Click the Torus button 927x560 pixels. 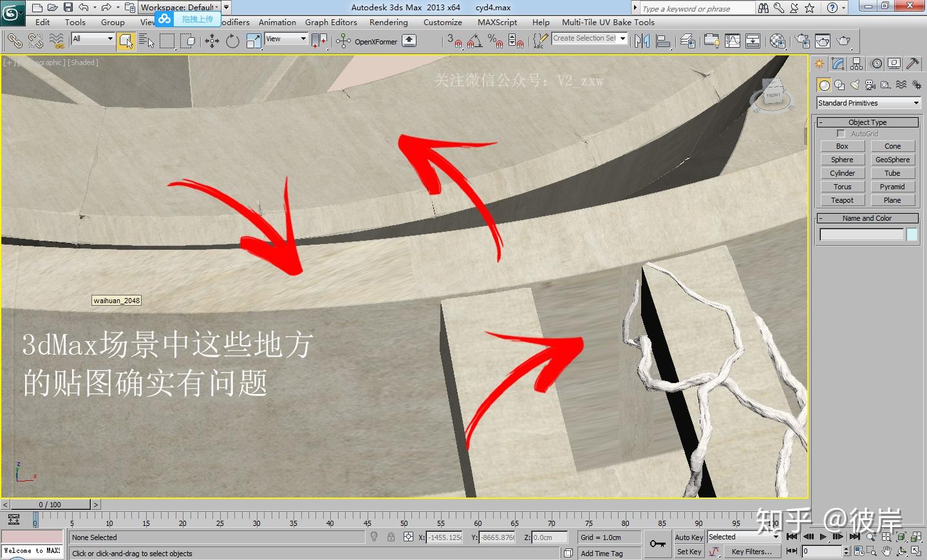coord(842,187)
